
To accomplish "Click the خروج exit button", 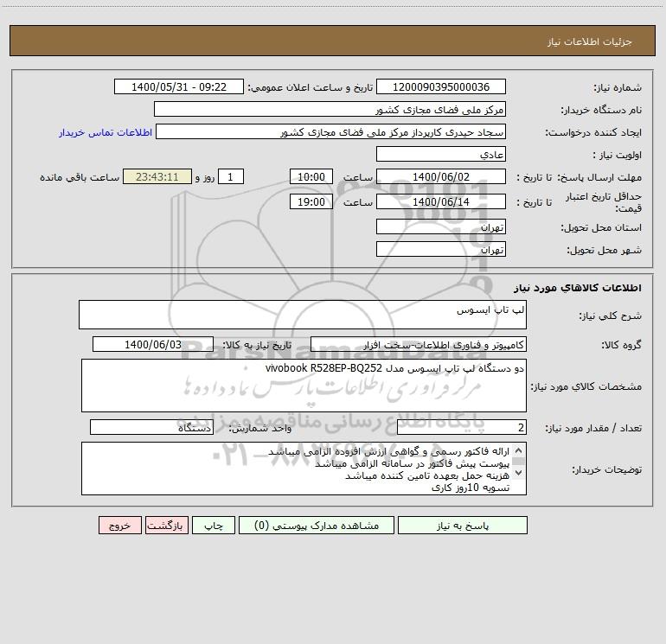I will 119,526.
